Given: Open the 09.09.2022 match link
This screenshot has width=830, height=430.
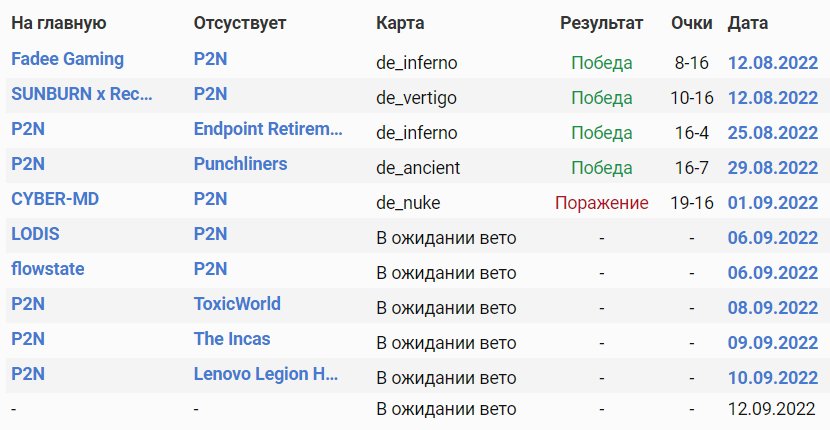Looking at the screenshot, I should pyautogui.click(x=773, y=343).
